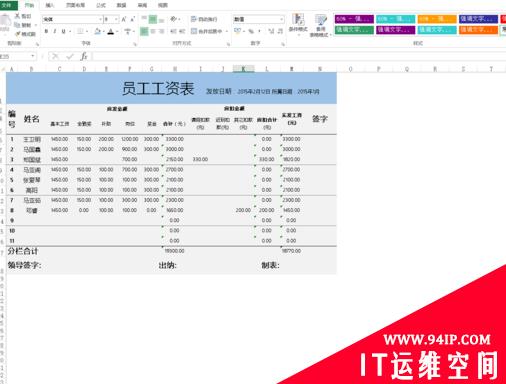Click the formula bar enter checkmark
Image resolution: width=506 pixels, height=384 pixels.
[70, 56]
